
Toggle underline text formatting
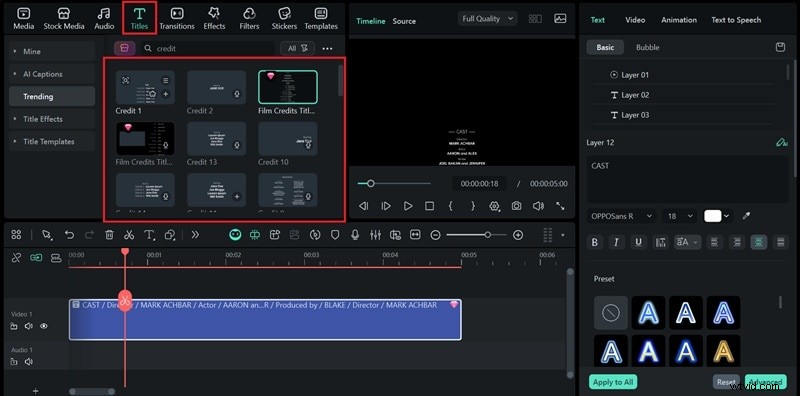coord(638,242)
